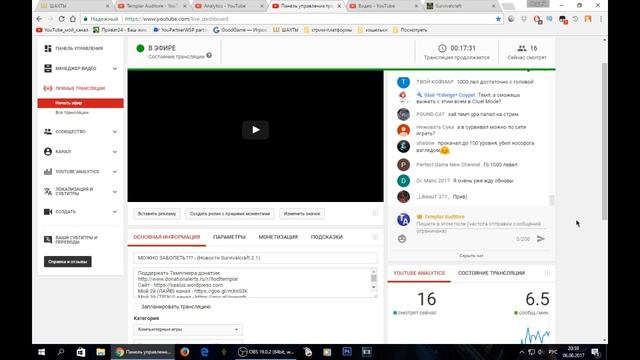Expand localization and subtitles section

115,191
